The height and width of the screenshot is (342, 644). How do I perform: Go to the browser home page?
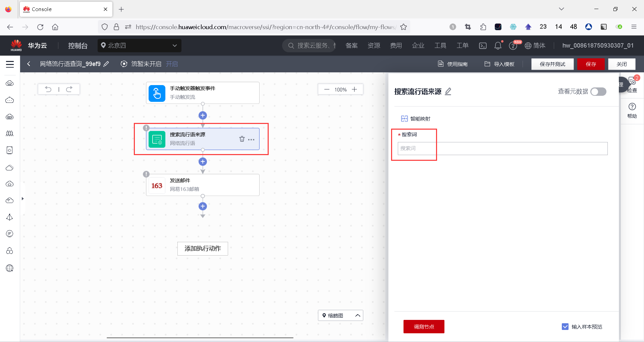(55, 27)
